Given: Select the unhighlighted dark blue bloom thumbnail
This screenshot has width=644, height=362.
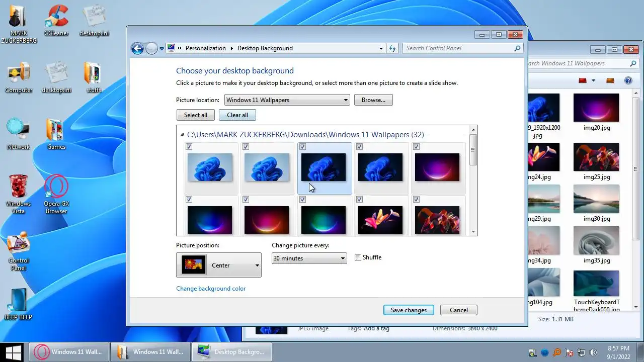Looking at the screenshot, I should coord(380,167).
